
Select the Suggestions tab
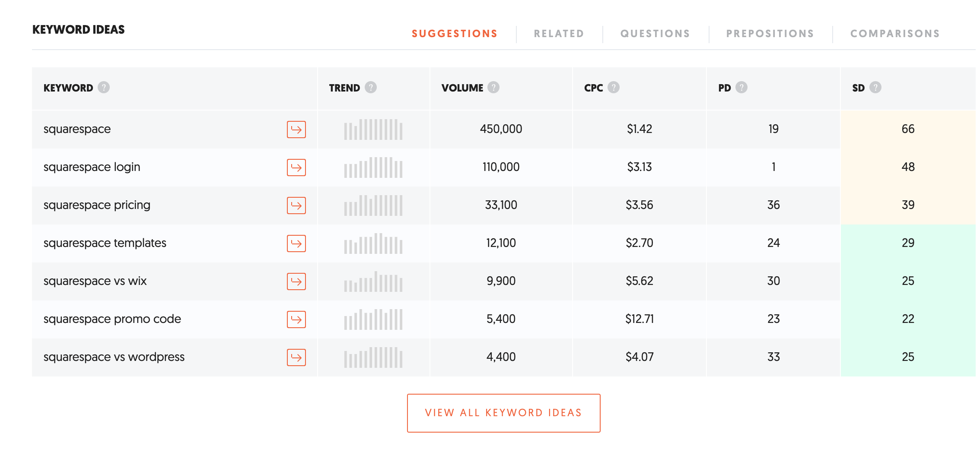(455, 34)
